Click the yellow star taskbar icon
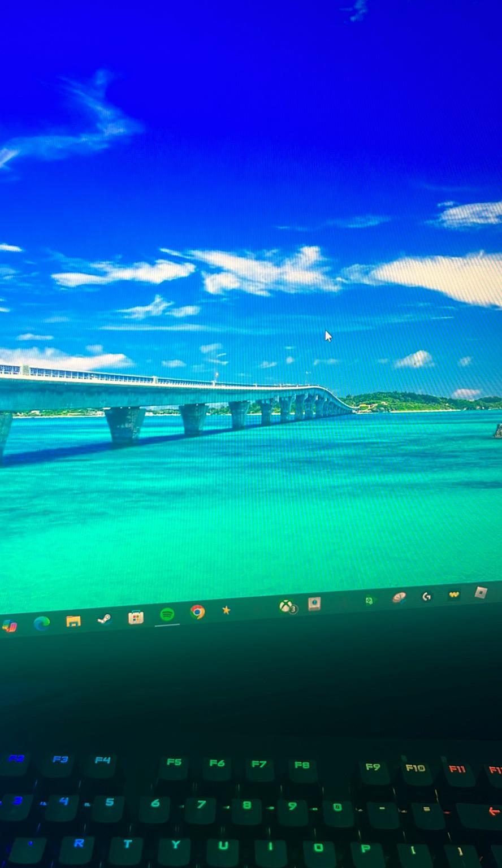Image resolution: width=502 pixels, height=868 pixels. [x=226, y=610]
